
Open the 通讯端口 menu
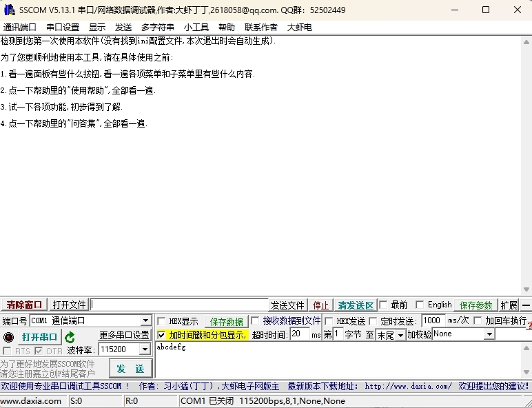(20, 27)
